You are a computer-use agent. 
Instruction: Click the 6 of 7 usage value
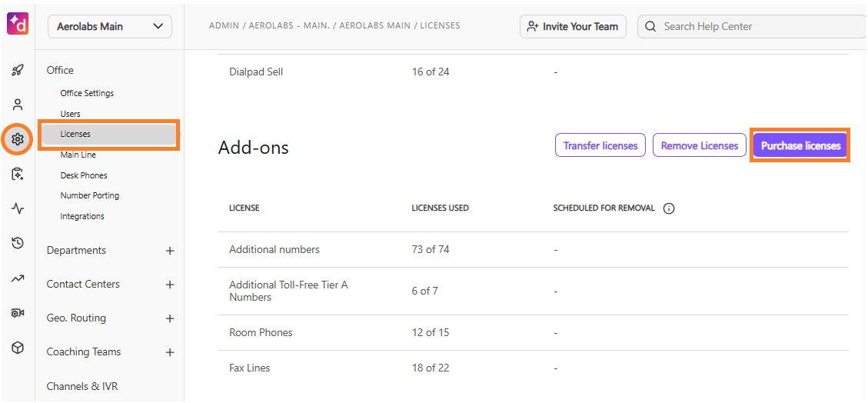click(425, 291)
